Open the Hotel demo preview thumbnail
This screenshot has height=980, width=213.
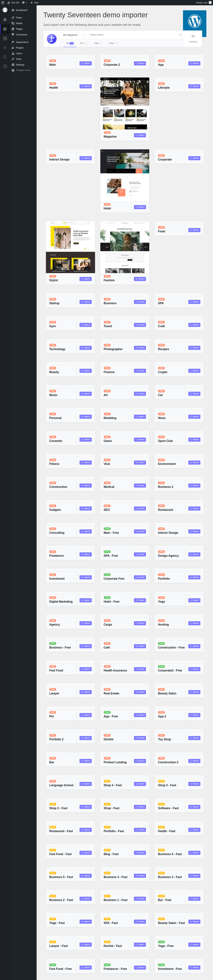point(125,175)
